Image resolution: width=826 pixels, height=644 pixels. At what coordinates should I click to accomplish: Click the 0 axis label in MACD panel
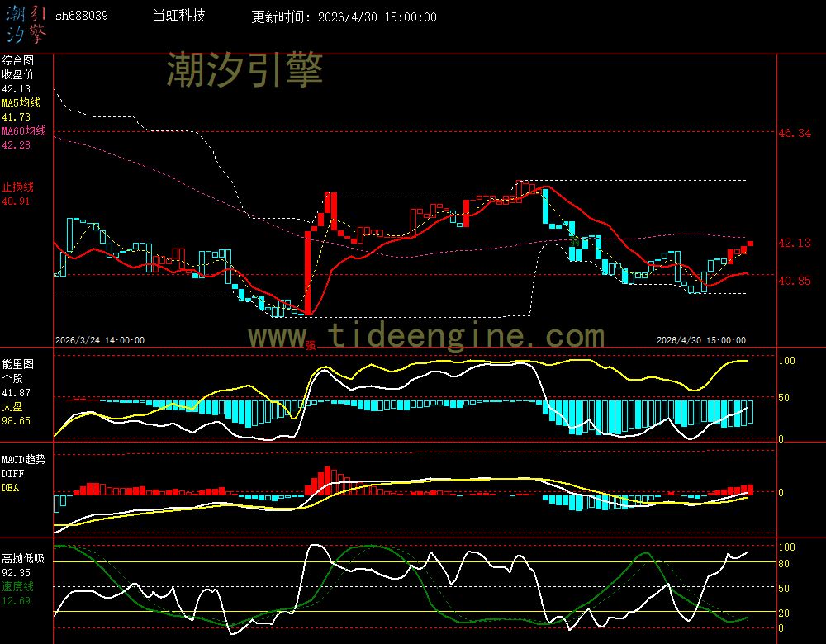(781, 492)
